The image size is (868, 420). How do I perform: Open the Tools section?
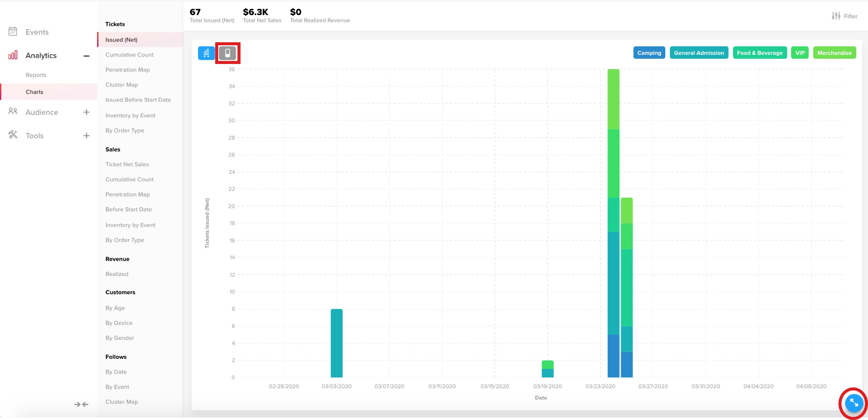coord(34,135)
